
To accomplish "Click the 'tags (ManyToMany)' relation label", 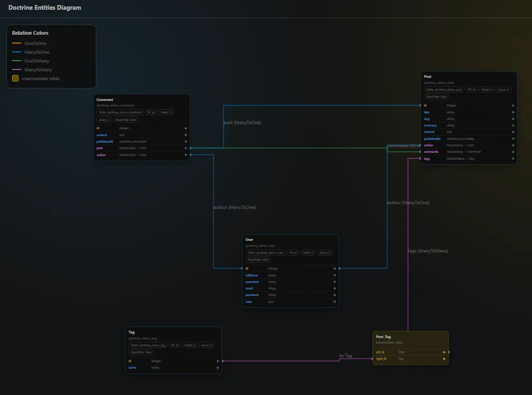I will click(428, 251).
